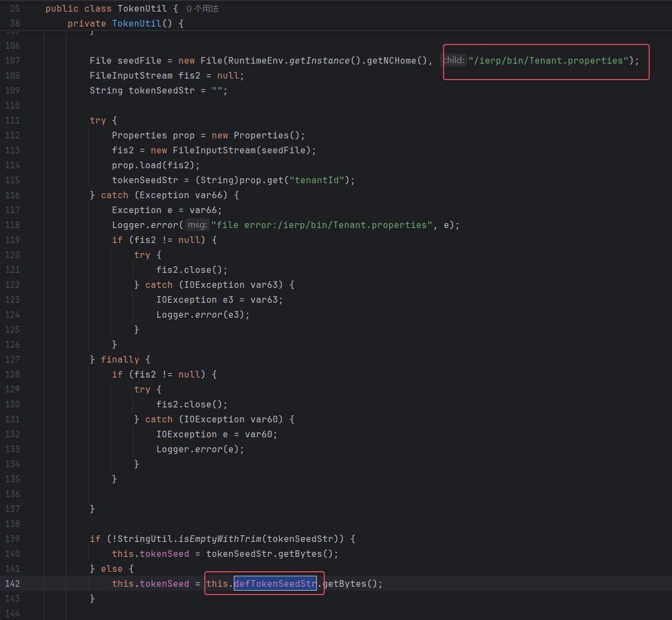Set breakpoint at line number 142
The width and height of the screenshot is (672, 620).
pos(12,583)
